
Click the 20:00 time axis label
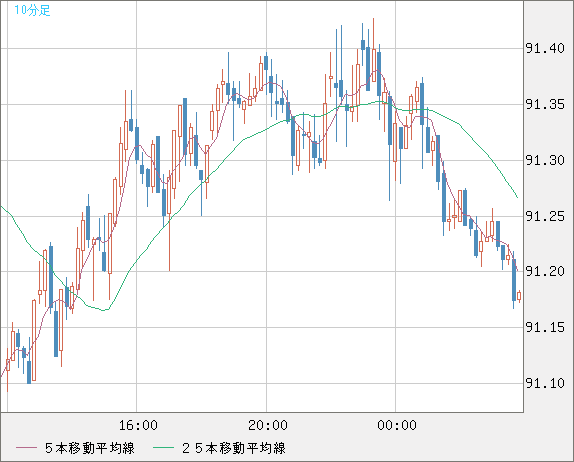tap(268, 425)
